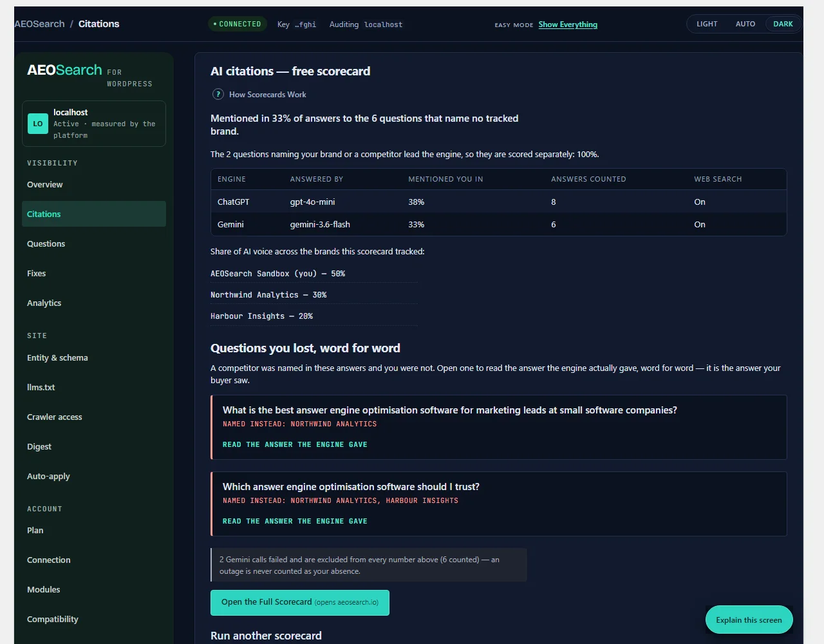Click the LO site avatar badge

click(x=38, y=124)
